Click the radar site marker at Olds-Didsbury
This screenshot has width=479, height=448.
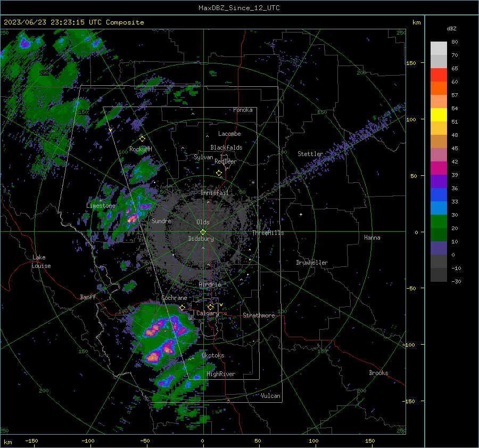203,232
